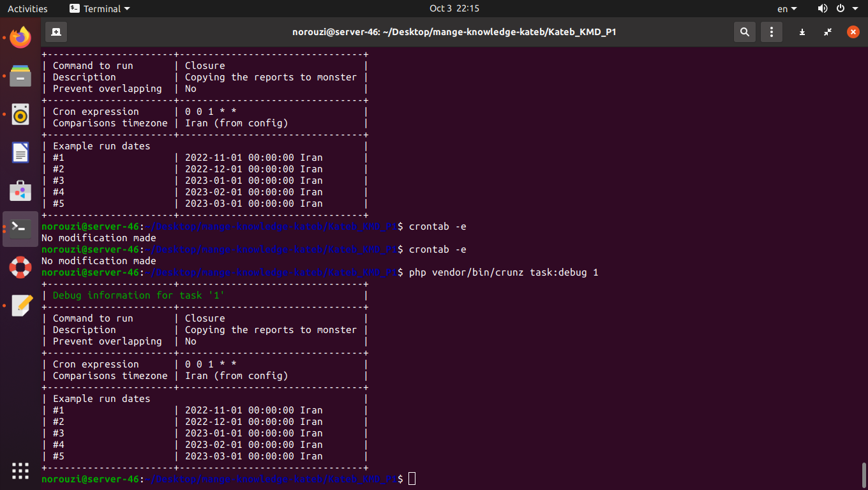The width and height of the screenshot is (868, 490).
Task: Open the clock showing Oct 3 22:15
Action: (x=454, y=8)
